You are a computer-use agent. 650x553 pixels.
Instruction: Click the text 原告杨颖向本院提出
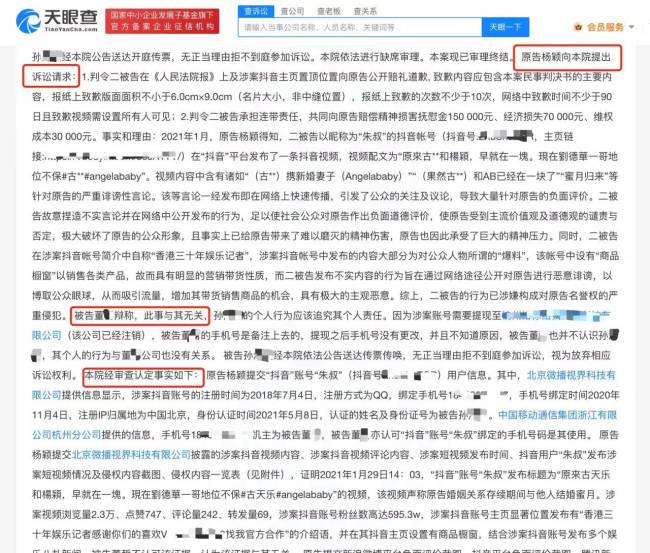pos(566,57)
